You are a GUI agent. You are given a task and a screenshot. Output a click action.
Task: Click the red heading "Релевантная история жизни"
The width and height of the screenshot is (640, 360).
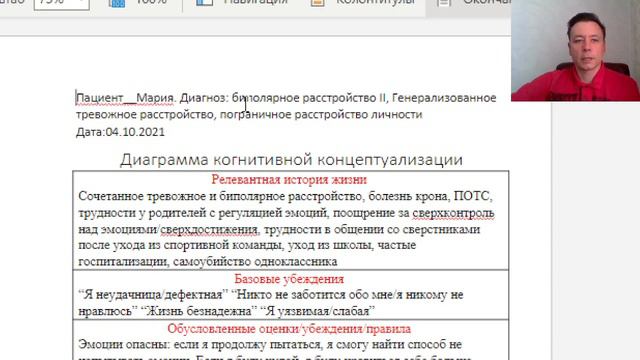289,180
